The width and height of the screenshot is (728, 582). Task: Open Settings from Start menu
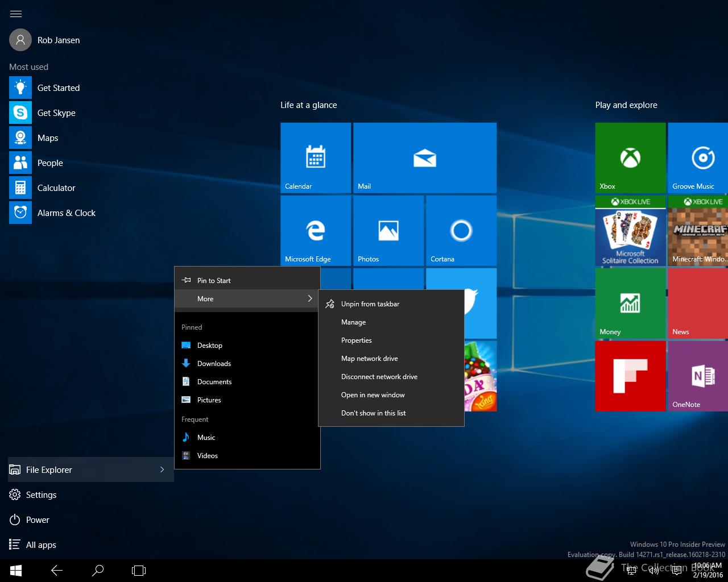91,494
